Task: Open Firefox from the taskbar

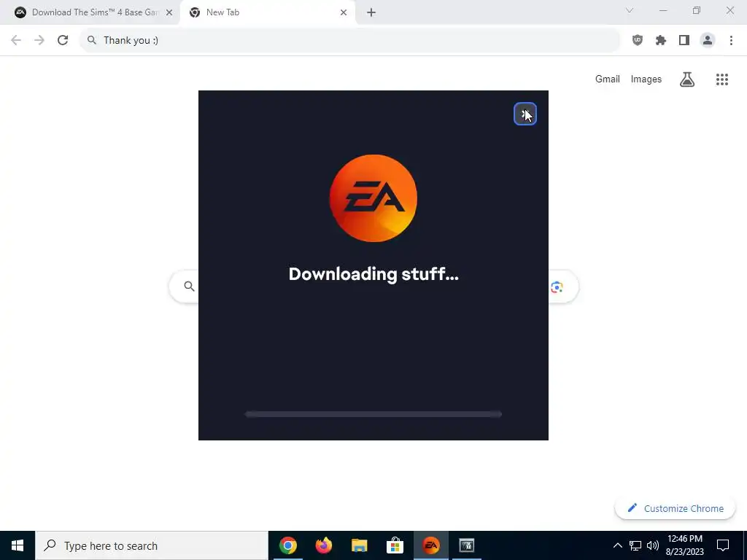Action: coord(323,545)
